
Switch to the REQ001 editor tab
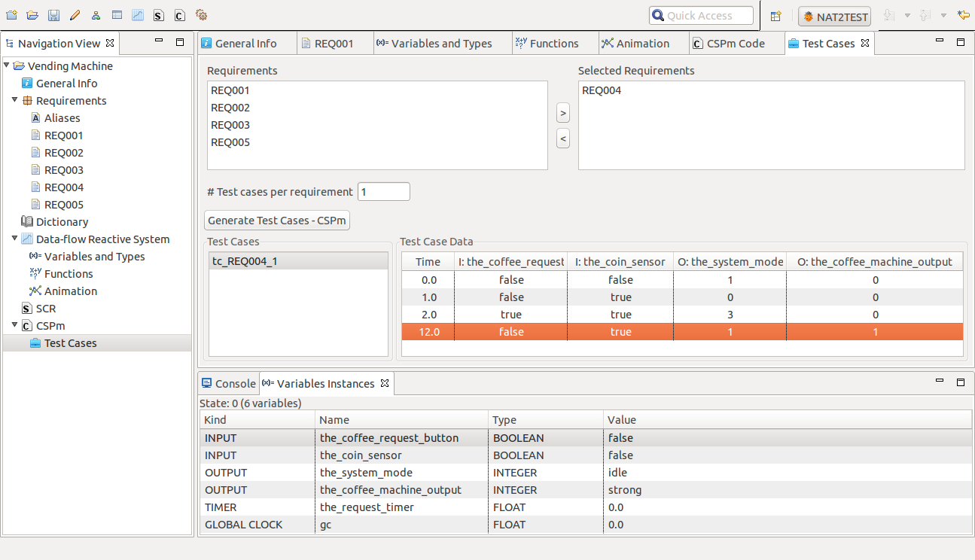334,44
